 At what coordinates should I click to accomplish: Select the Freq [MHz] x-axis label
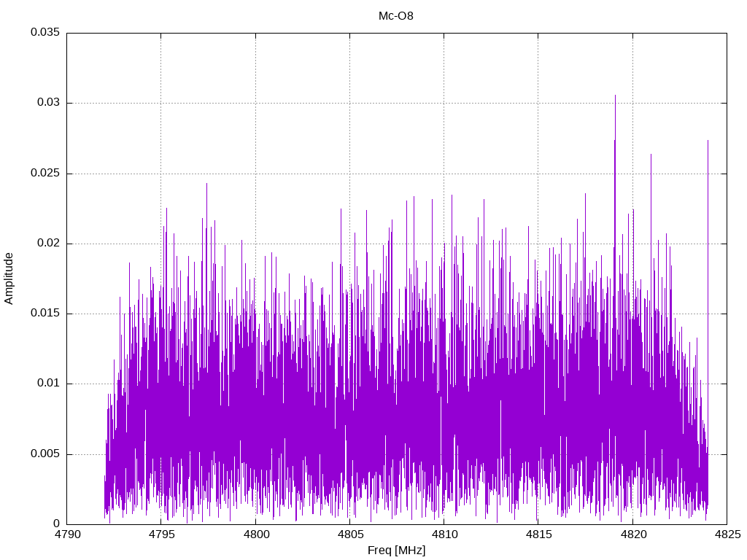point(396,551)
